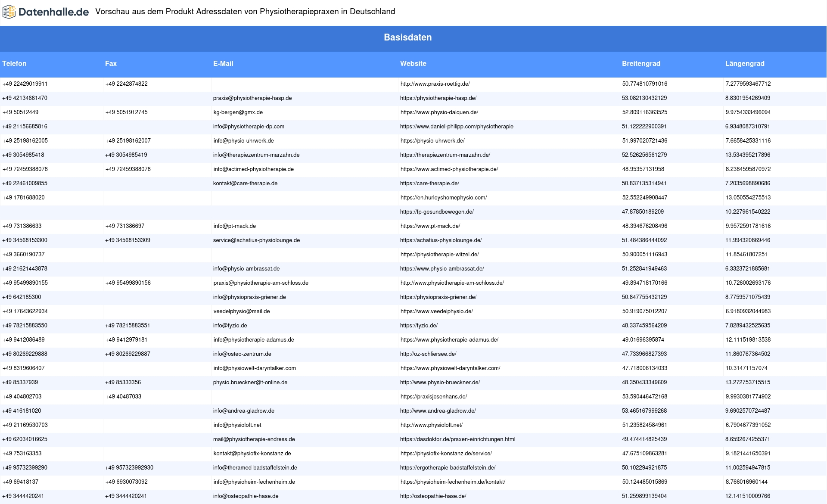This screenshot has height=504, width=827.
Task: Select longitude value 6.9180932044983
Action: (x=748, y=311)
